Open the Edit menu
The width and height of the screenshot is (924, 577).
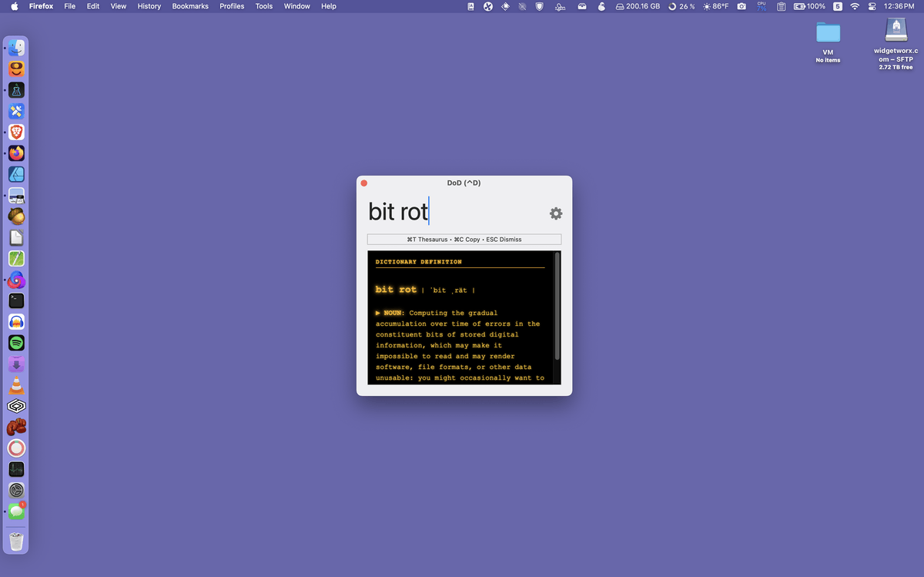tap(93, 6)
